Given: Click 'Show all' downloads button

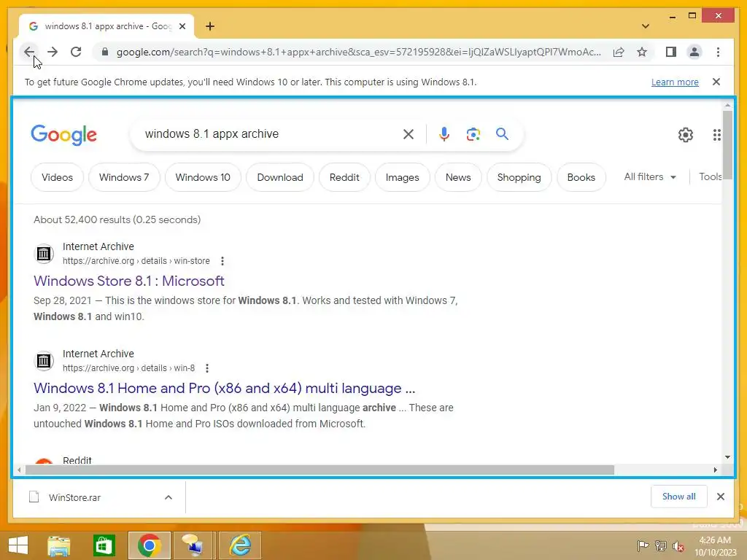Looking at the screenshot, I should pos(678,497).
